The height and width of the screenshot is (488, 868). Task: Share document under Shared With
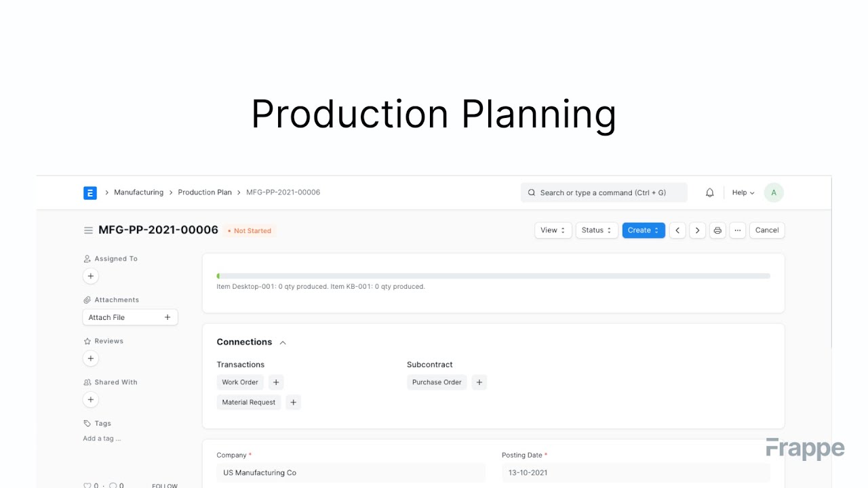[91, 400]
